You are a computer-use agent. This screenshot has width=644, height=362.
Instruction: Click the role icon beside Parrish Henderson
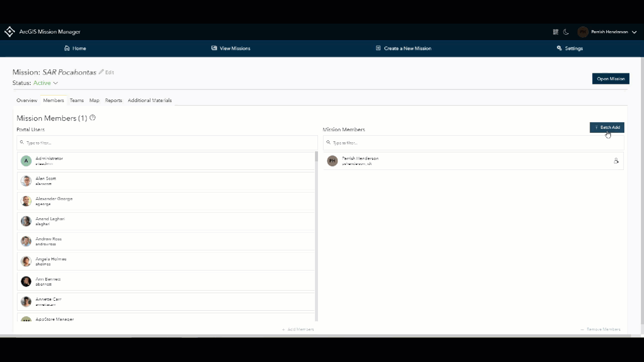coord(616,161)
